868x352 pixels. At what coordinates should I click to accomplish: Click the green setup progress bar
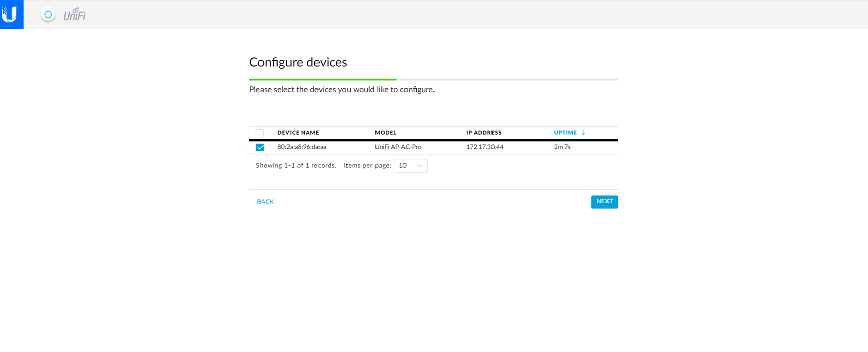click(x=323, y=79)
